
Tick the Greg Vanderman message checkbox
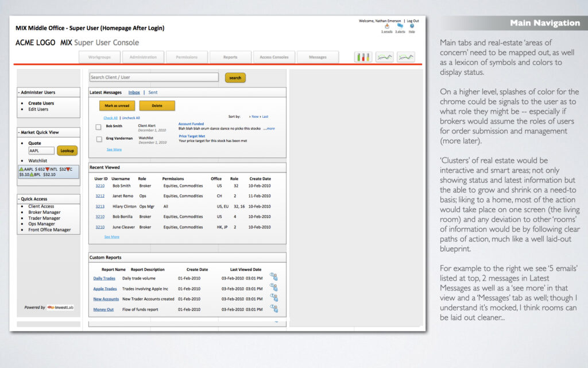tap(99, 139)
